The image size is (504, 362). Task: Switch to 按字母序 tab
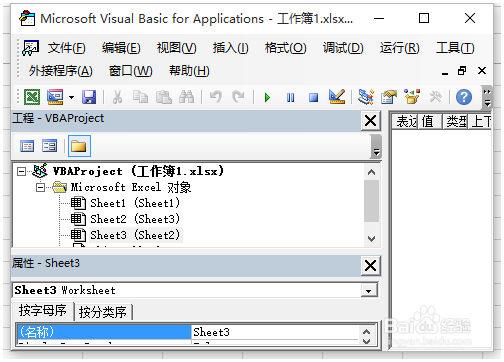[x=43, y=311]
